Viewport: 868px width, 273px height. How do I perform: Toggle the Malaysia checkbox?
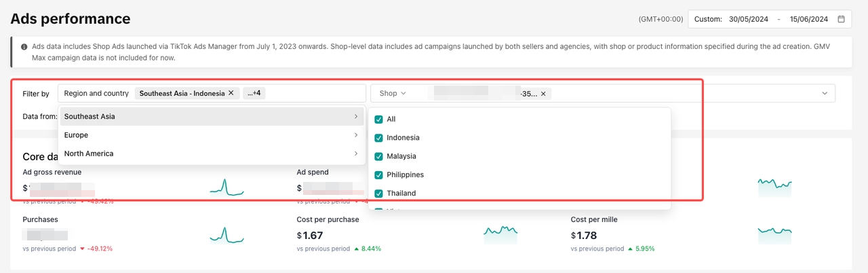(379, 156)
